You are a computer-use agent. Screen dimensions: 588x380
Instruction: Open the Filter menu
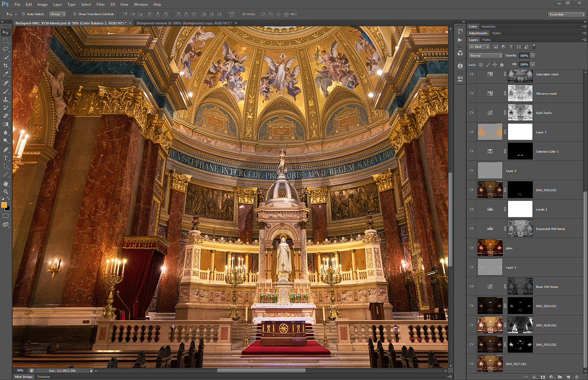100,4
